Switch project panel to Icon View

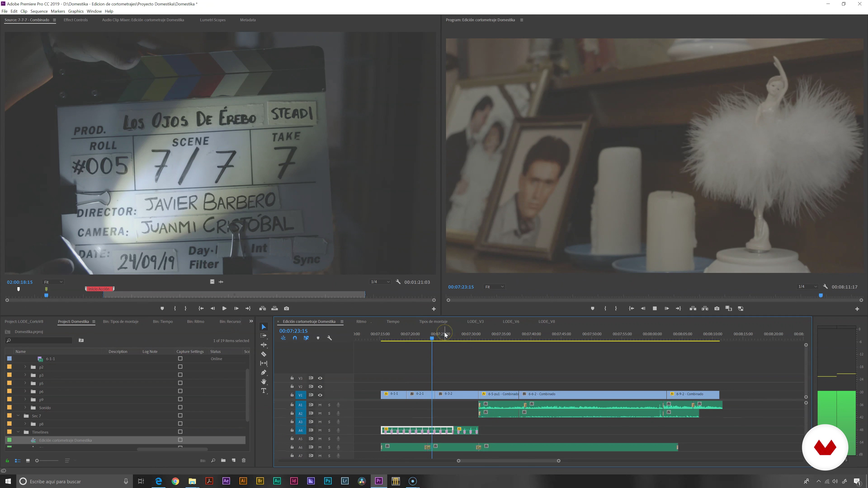pyautogui.click(x=28, y=461)
